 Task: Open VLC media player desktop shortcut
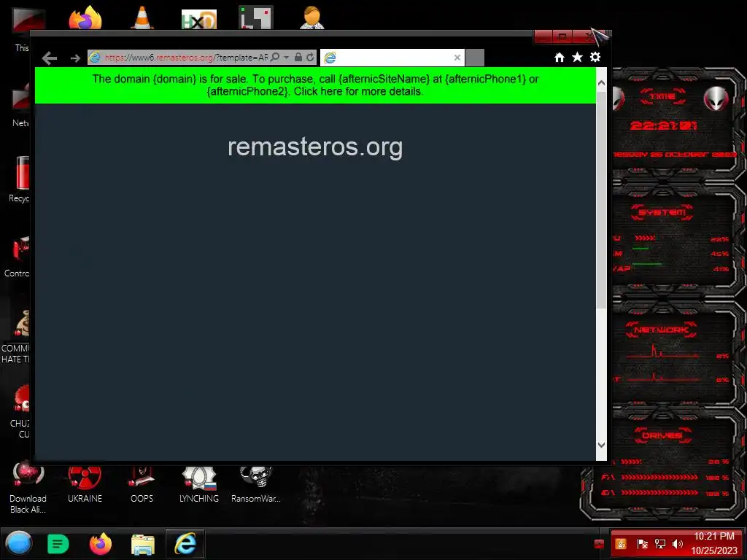[x=142, y=18]
